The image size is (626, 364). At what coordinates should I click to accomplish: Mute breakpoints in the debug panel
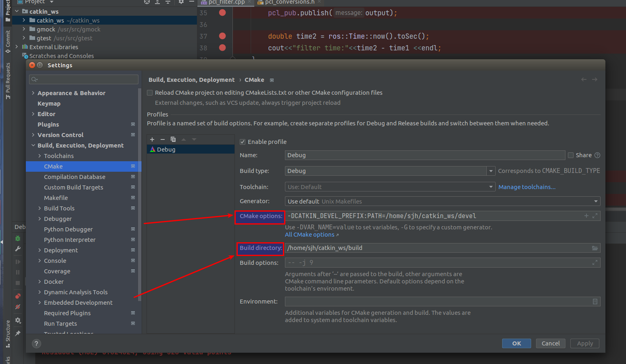point(18,307)
